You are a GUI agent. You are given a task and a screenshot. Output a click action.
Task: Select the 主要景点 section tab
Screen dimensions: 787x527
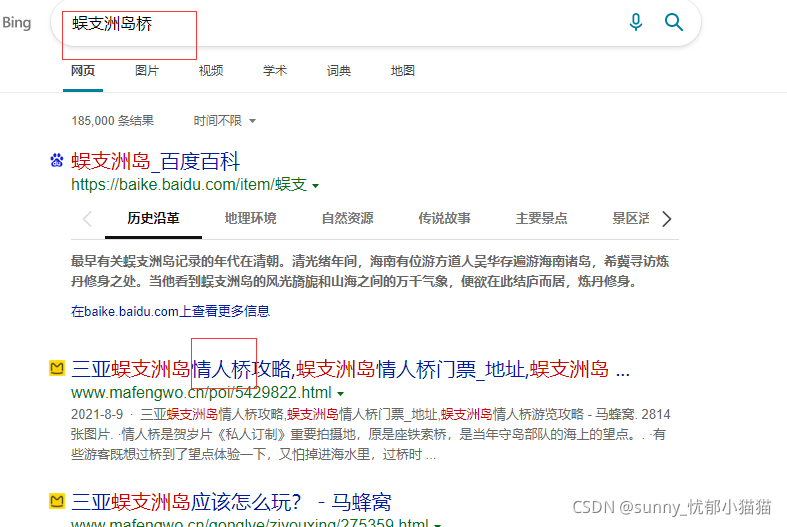pyautogui.click(x=541, y=218)
